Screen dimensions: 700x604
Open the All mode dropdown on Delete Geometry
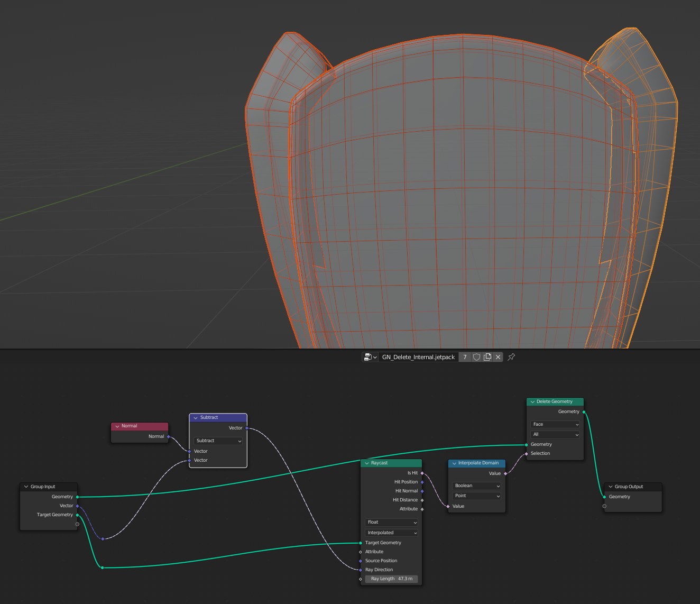click(555, 434)
